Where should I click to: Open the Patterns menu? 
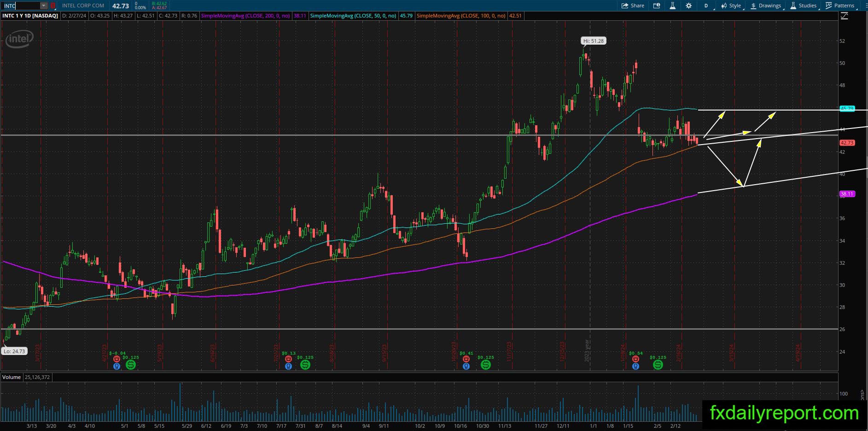pos(840,6)
